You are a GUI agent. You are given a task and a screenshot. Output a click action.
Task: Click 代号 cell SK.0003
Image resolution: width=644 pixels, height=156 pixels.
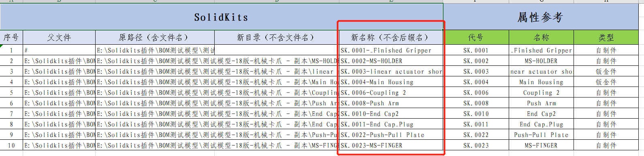(476, 71)
